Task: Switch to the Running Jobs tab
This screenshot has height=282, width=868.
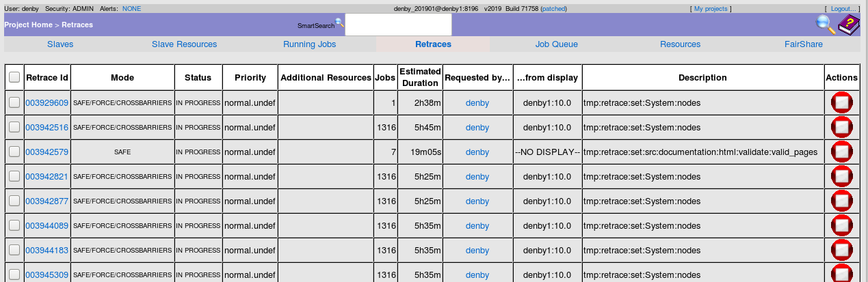Action: click(x=309, y=44)
